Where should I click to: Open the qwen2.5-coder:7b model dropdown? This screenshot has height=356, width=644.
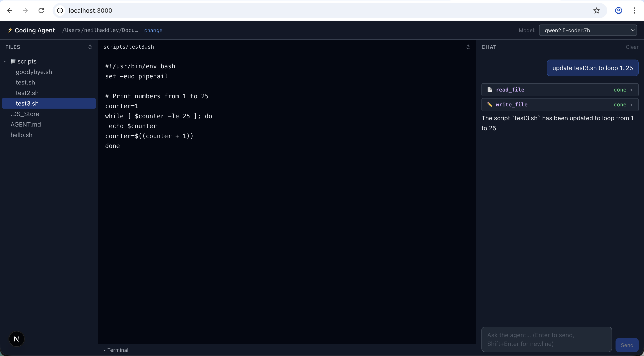coord(588,30)
